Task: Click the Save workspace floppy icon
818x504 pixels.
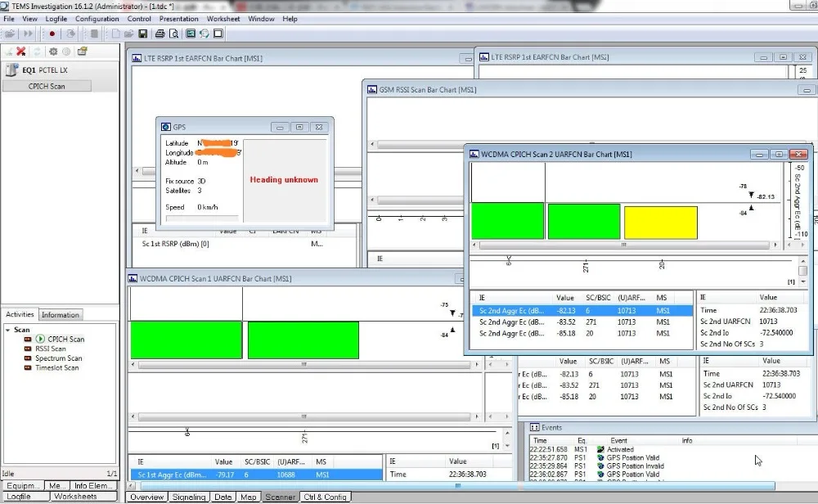Action: (x=143, y=34)
